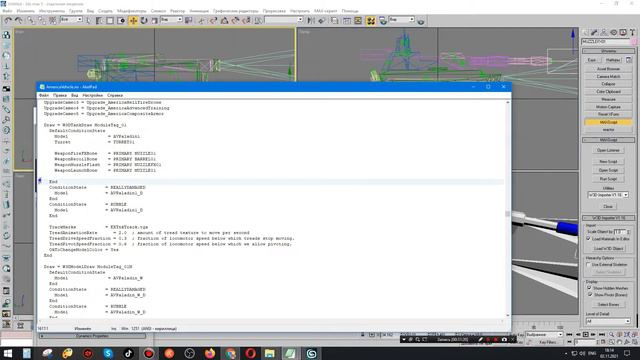Open the AkelPad File menu

click(44, 95)
